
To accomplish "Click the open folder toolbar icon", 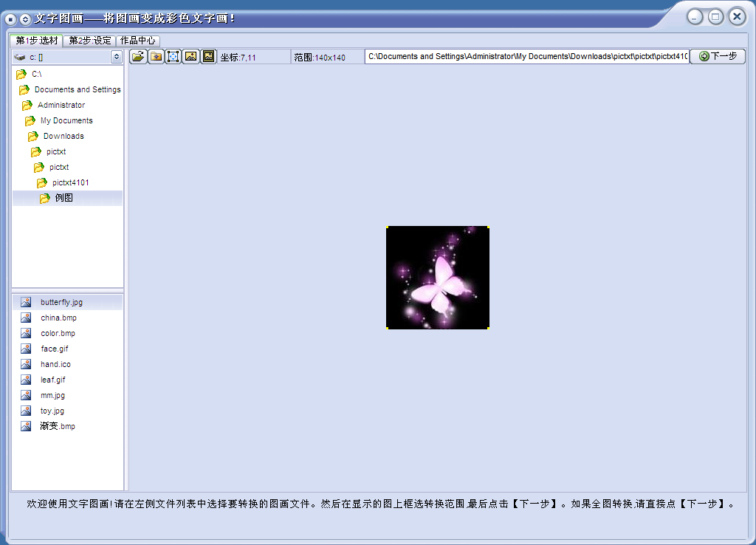I will 138,57.
